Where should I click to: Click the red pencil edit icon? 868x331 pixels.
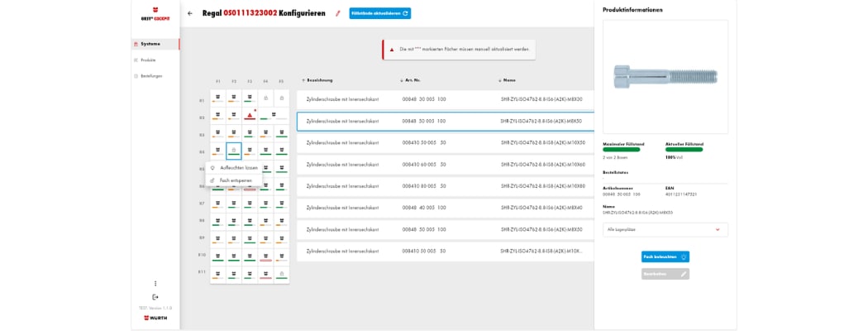pos(337,13)
